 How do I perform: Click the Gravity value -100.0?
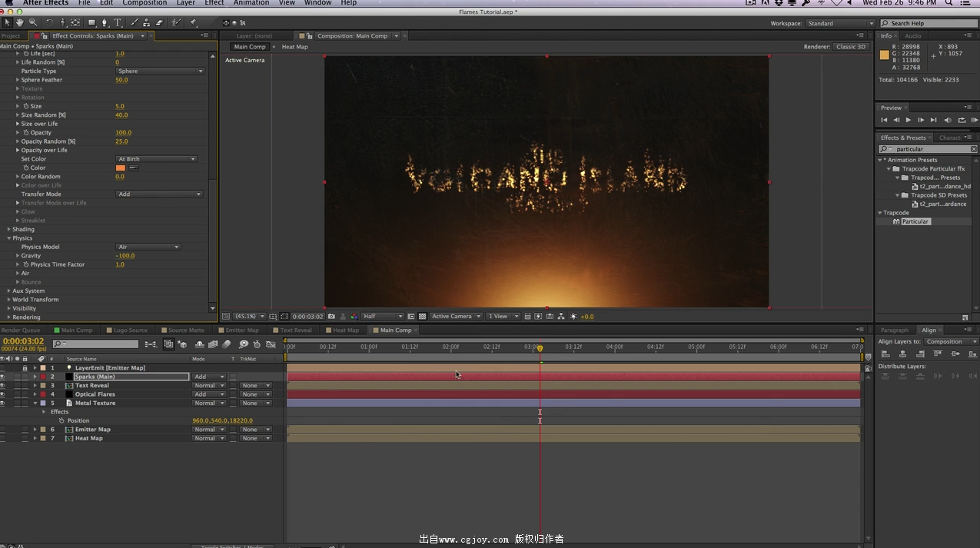125,256
